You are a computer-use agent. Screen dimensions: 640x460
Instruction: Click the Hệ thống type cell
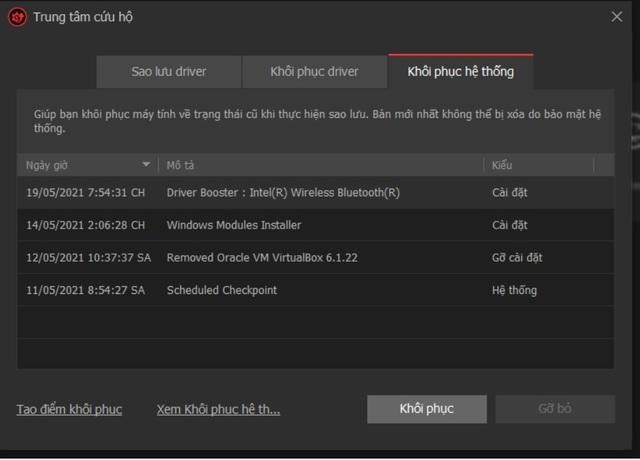point(514,290)
